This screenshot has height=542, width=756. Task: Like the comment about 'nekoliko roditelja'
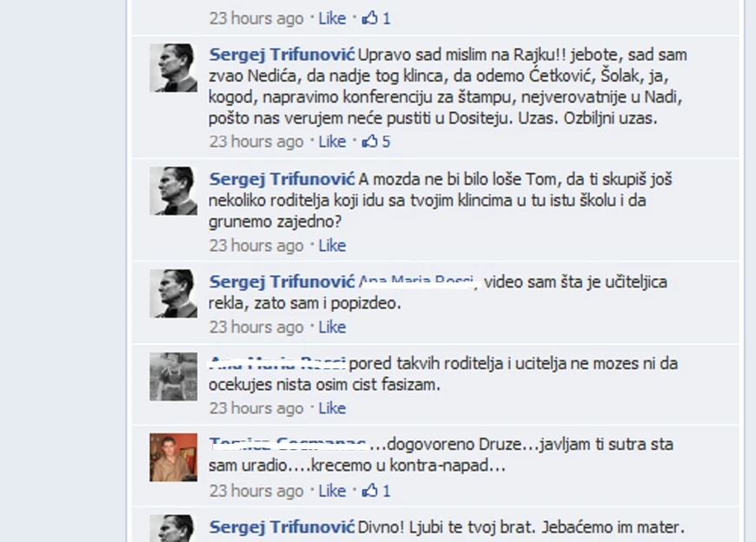click(x=332, y=246)
